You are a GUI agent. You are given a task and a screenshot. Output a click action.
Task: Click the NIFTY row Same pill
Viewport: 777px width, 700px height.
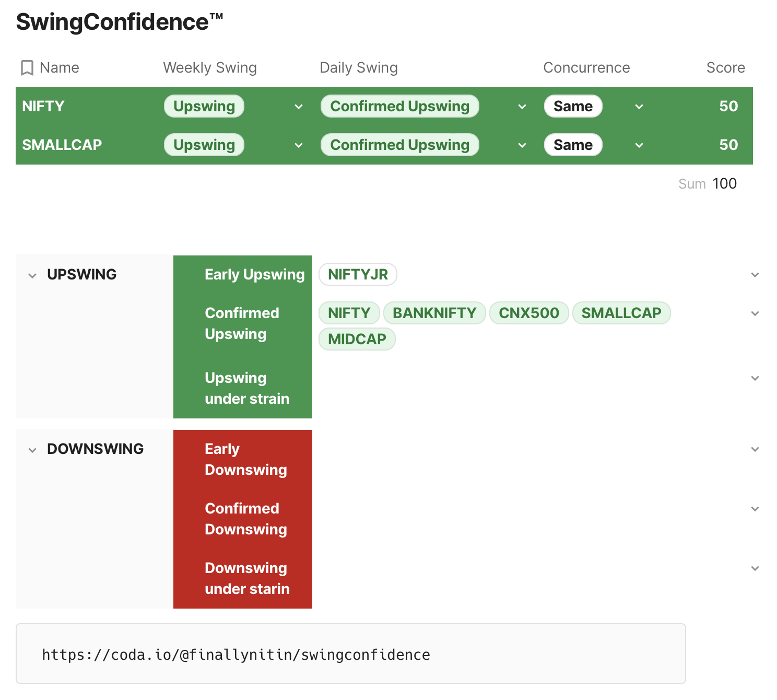click(x=573, y=106)
